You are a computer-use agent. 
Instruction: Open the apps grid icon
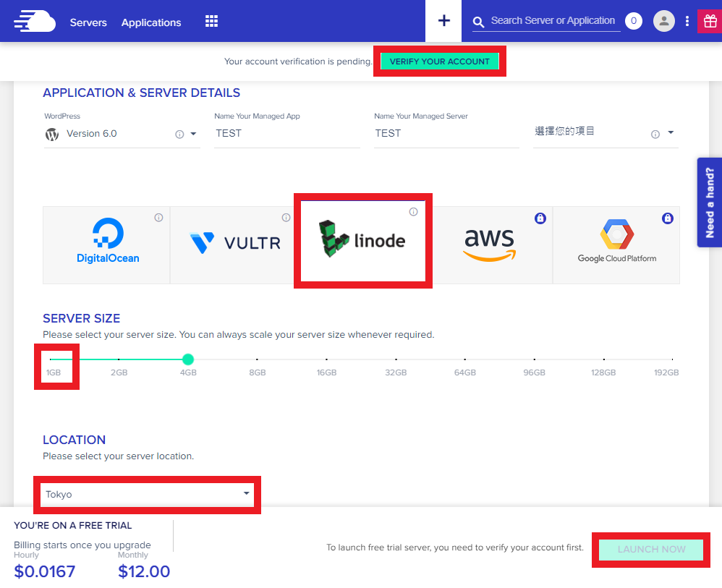click(x=211, y=21)
